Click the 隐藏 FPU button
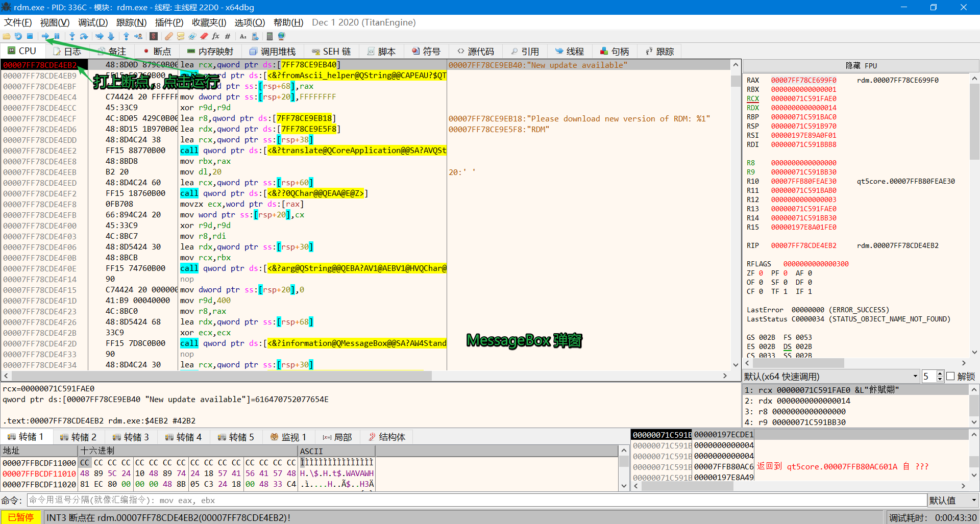Screen dimensions: 980x524 coord(861,66)
